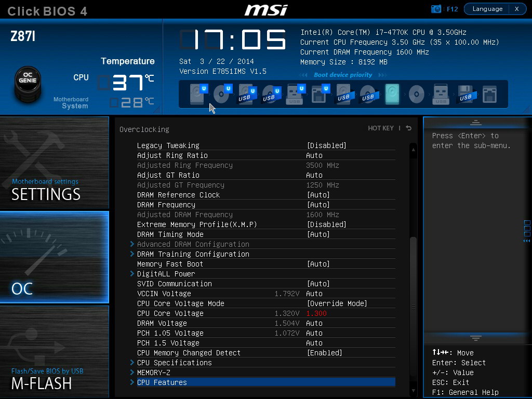Select the Adjust Ring Ratio Auto value
Viewport: 532px width, 399px height.
point(314,155)
